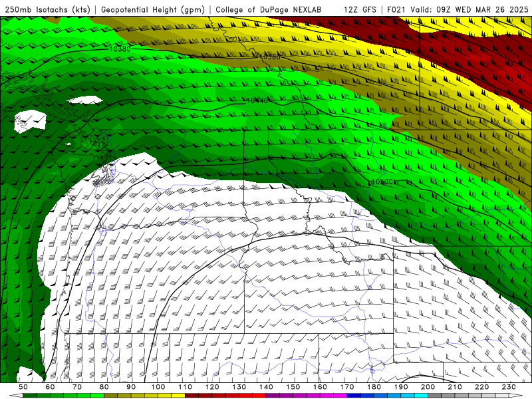Click the 'College of DuPage NEXLAB' label
The image size is (532, 399).
[x=268, y=10]
